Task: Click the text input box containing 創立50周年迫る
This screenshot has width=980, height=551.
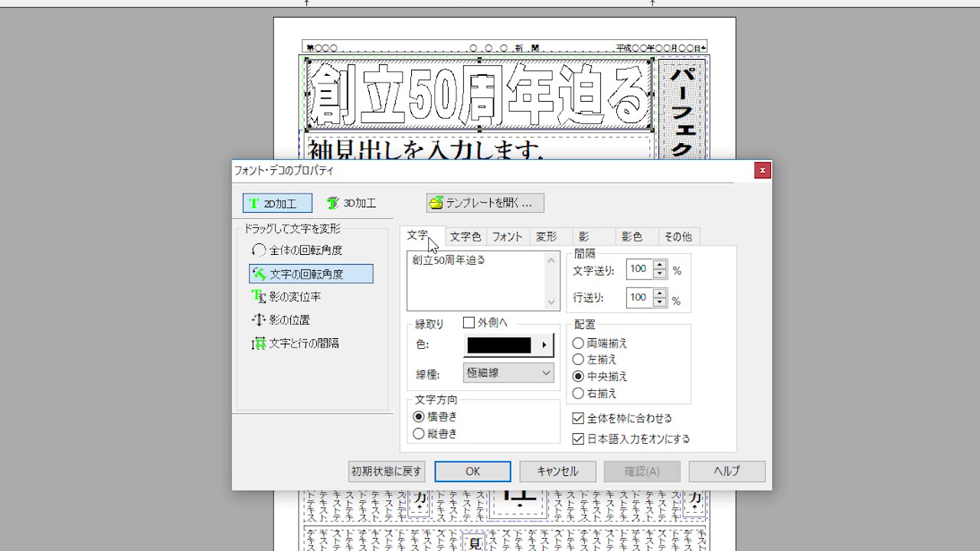Action: (x=476, y=281)
